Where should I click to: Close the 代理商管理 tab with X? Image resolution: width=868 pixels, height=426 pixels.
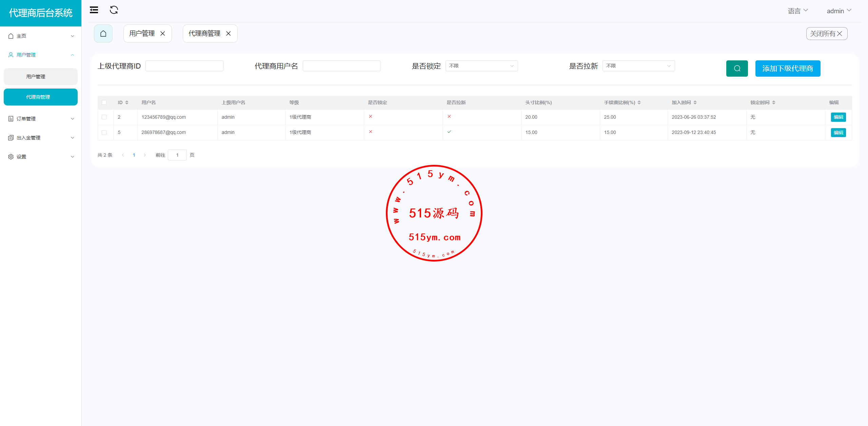[229, 34]
